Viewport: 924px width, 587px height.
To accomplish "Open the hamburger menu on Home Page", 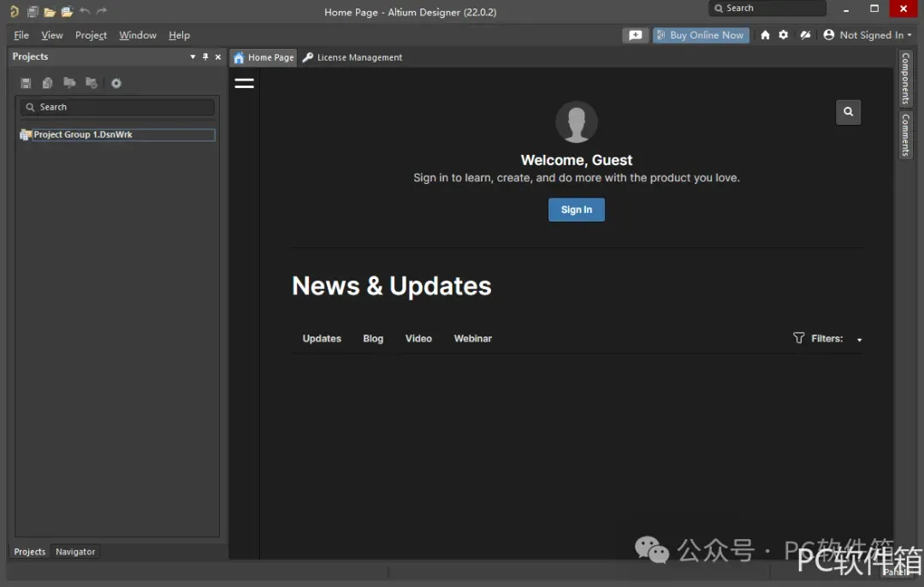I will tap(244, 83).
